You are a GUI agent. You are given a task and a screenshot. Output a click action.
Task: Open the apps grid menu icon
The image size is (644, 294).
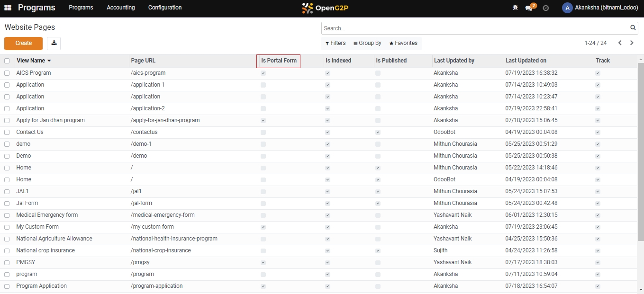tap(8, 8)
